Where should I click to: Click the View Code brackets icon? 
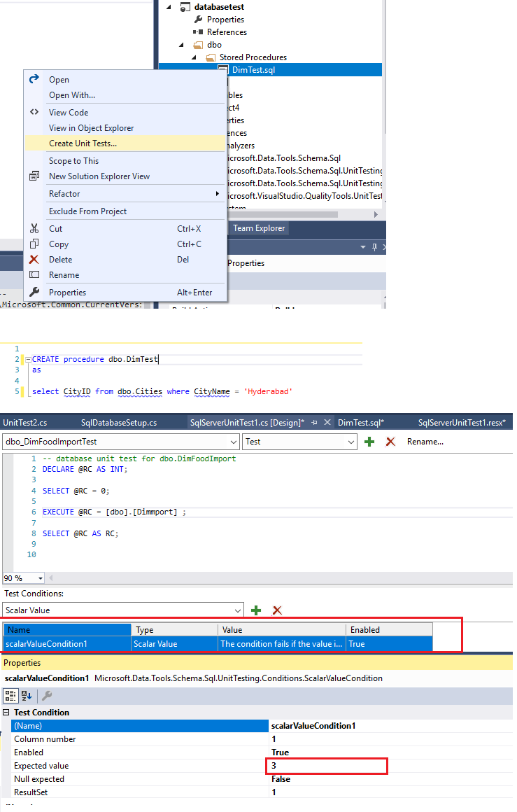pyautogui.click(x=34, y=112)
